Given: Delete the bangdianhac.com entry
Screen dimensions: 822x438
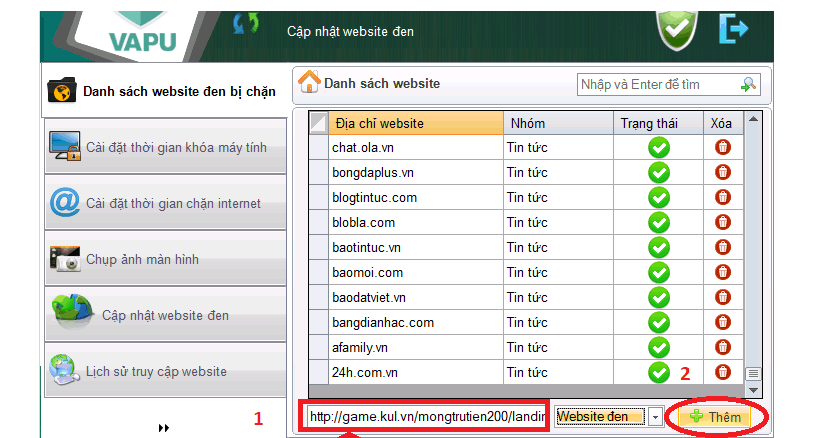Looking at the screenshot, I should pyautogui.click(x=723, y=322).
